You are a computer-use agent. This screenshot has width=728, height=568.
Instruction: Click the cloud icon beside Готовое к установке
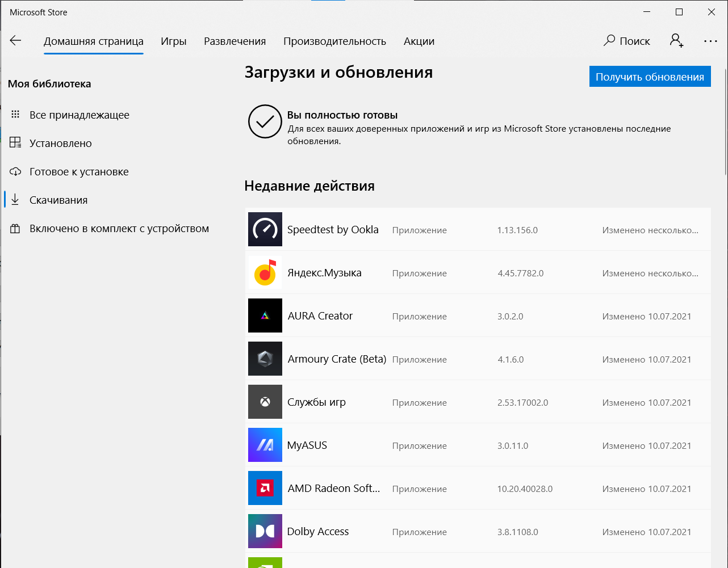15,171
